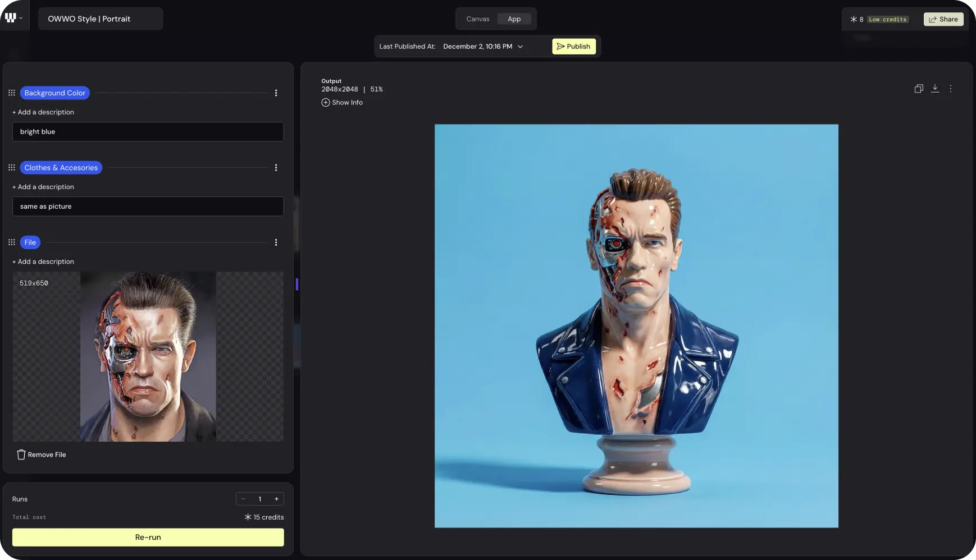Switch to the App tab

coord(514,19)
